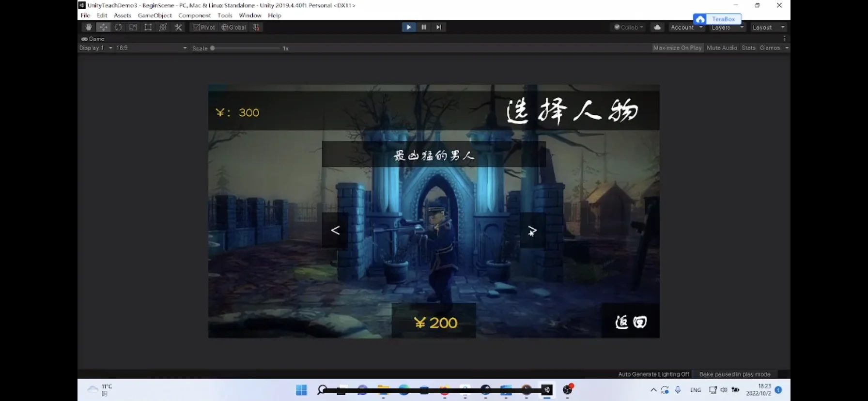Select the Hand tool
Viewport: 868px width, 401px height.
(88, 27)
